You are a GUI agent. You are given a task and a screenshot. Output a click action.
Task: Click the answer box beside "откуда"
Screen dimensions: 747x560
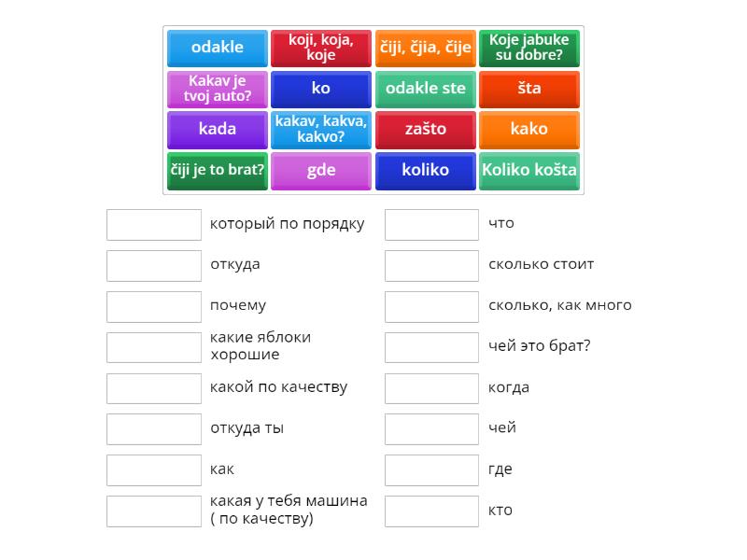(154, 265)
